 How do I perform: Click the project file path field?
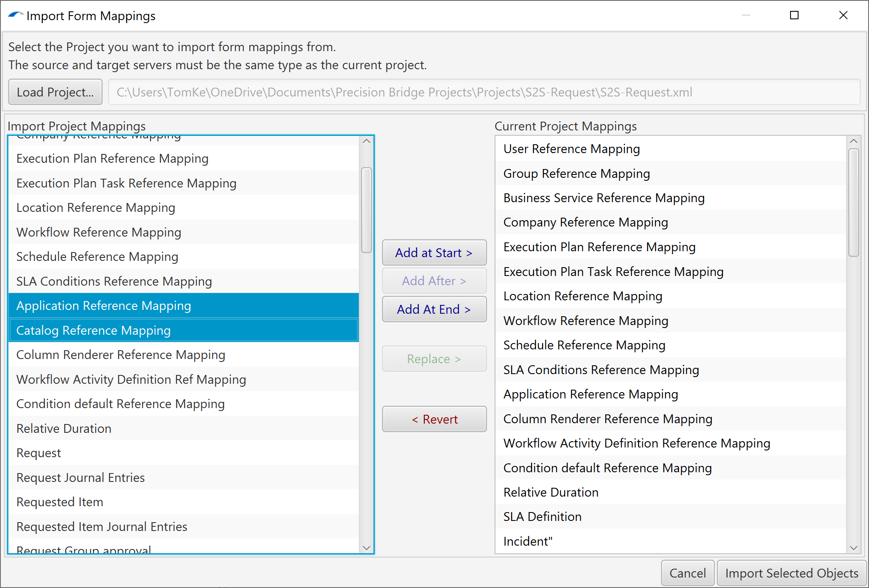(x=484, y=92)
